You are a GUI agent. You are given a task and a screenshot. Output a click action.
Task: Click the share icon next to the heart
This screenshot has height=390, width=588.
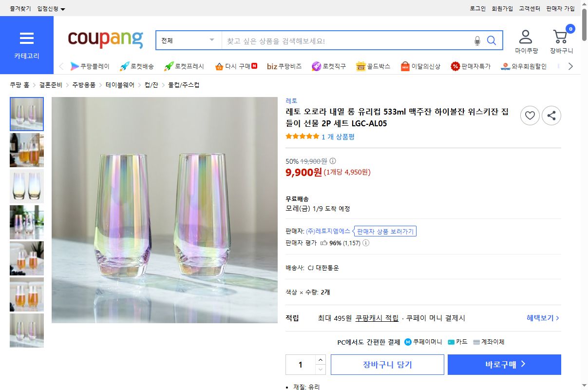coord(551,116)
